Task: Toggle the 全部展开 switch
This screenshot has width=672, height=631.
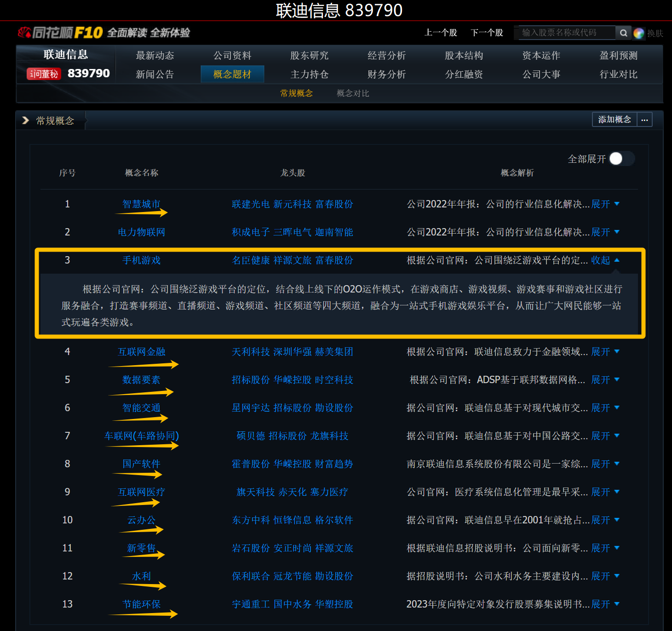Action: click(x=622, y=159)
